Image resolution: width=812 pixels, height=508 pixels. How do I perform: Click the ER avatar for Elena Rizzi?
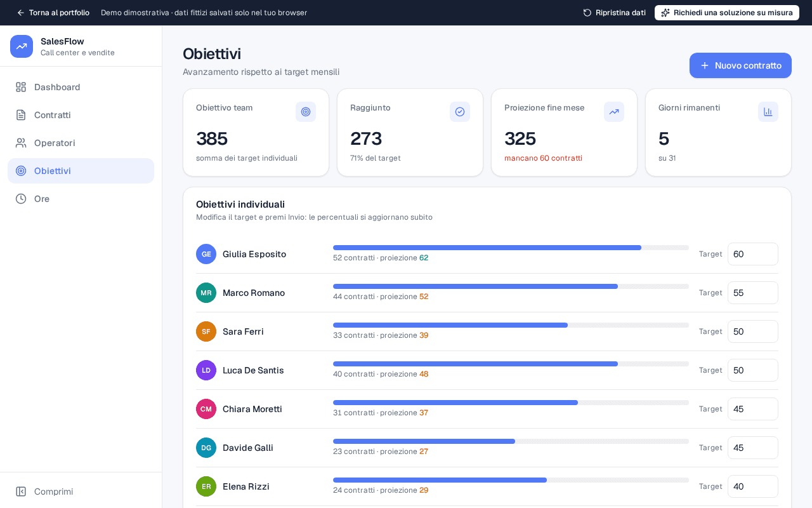(206, 486)
